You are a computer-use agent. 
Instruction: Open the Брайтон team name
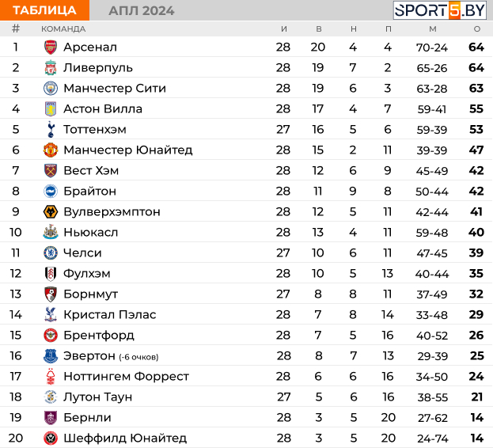tap(89, 192)
